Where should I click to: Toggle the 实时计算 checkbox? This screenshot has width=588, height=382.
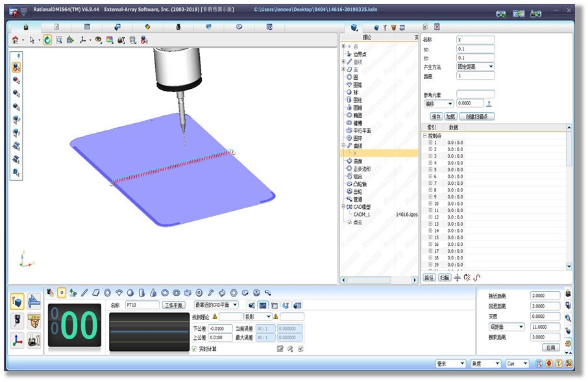(x=194, y=348)
